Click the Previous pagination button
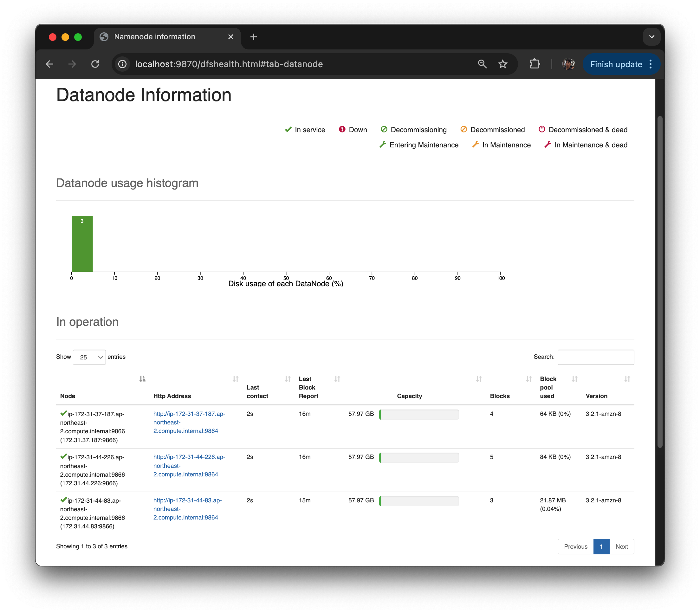The height and width of the screenshot is (613, 700). [x=575, y=546]
